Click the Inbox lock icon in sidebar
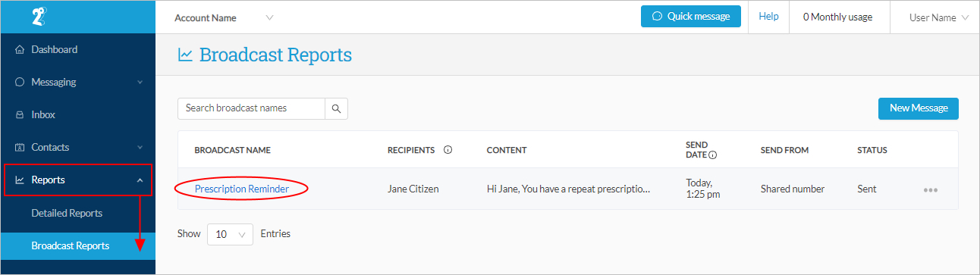This screenshot has width=980, height=275. (20, 115)
